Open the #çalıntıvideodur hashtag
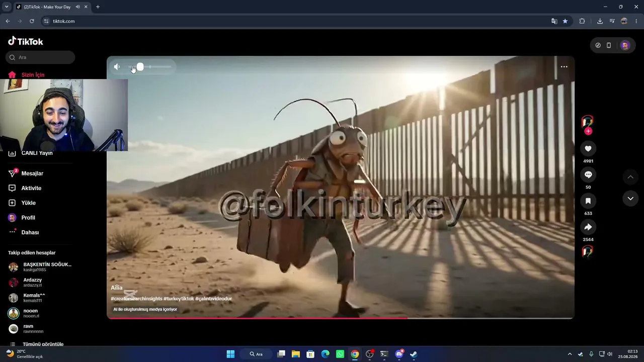The width and height of the screenshot is (644, 362). [x=213, y=299]
